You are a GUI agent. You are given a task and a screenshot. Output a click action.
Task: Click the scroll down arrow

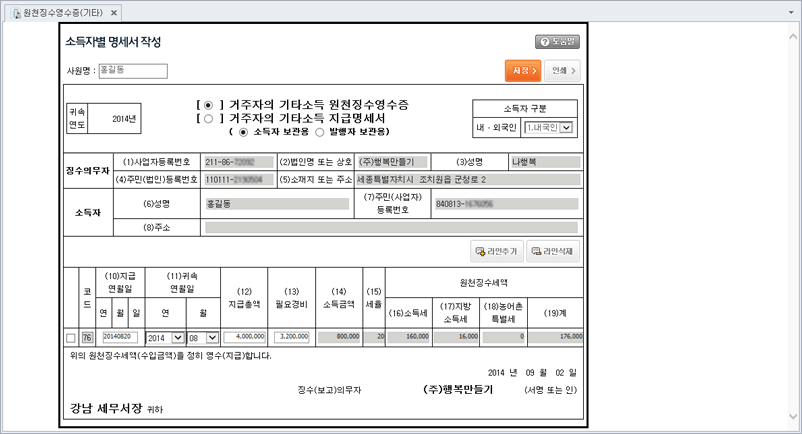(x=793, y=417)
